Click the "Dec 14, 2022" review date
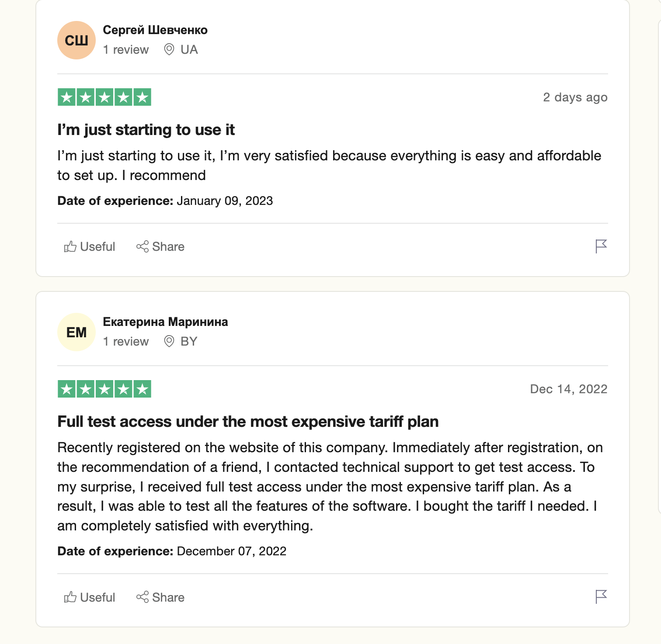Viewport: 661px width, 644px height. coord(568,389)
